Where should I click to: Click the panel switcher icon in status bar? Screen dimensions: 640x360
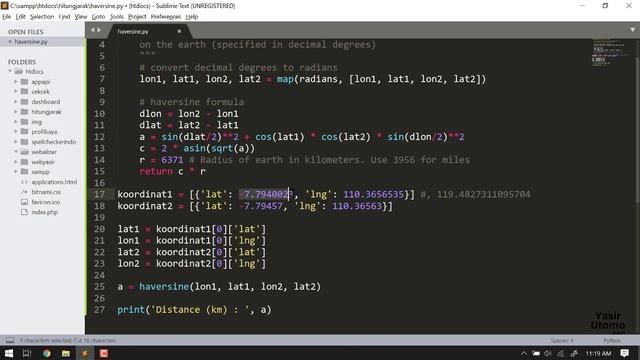[10, 340]
